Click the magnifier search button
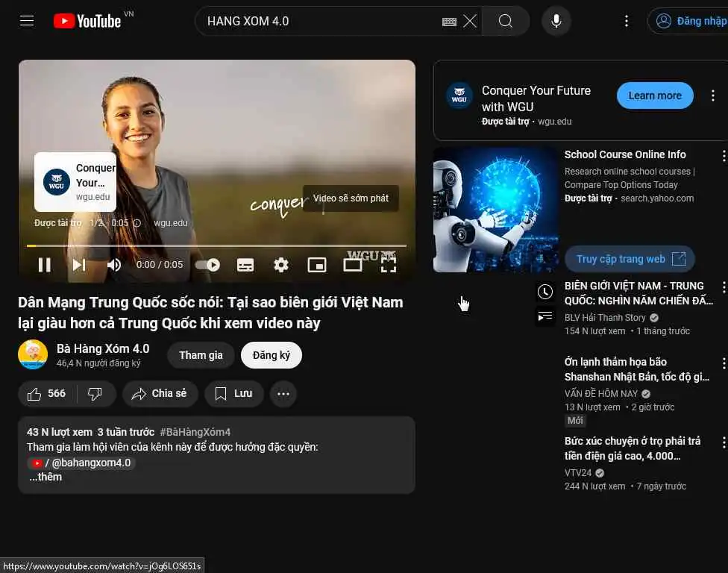The width and height of the screenshot is (728, 573). pyautogui.click(x=506, y=21)
